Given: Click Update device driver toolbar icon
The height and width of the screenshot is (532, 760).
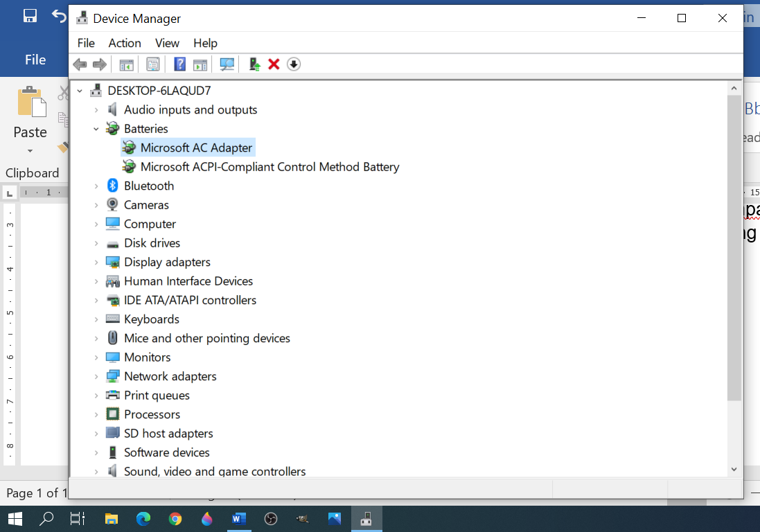Looking at the screenshot, I should point(254,64).
